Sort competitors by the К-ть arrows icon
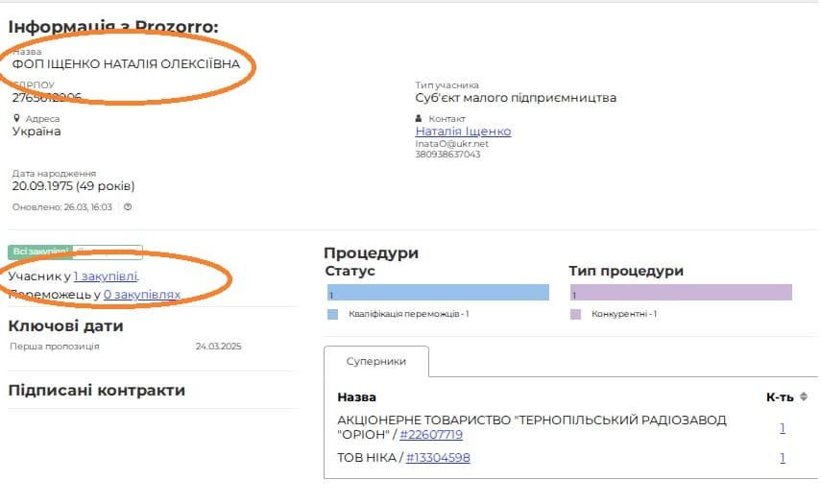821x504 pixels. [x=804, y=396]
